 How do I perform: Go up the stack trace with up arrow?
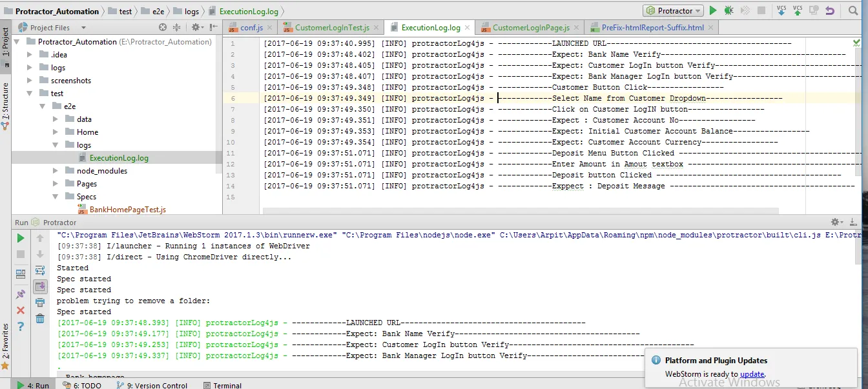click(x=40, y=238)
